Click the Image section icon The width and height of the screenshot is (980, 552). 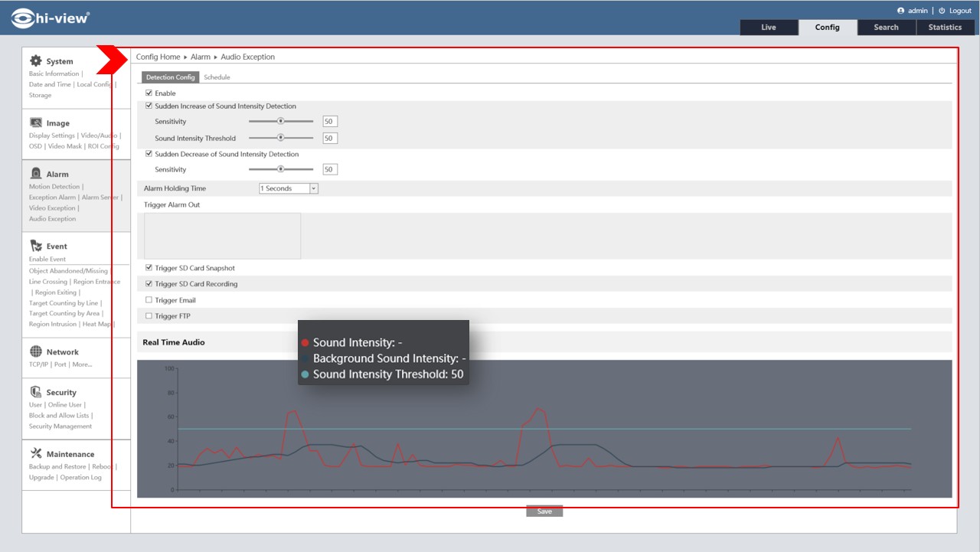pyautogui.click(x=35, y=123)
